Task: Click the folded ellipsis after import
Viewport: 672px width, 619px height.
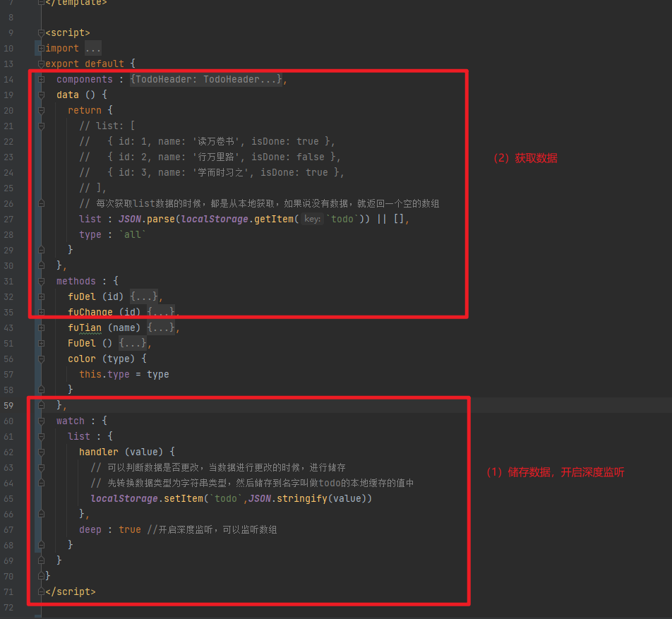Action: (x=92, y=49)
